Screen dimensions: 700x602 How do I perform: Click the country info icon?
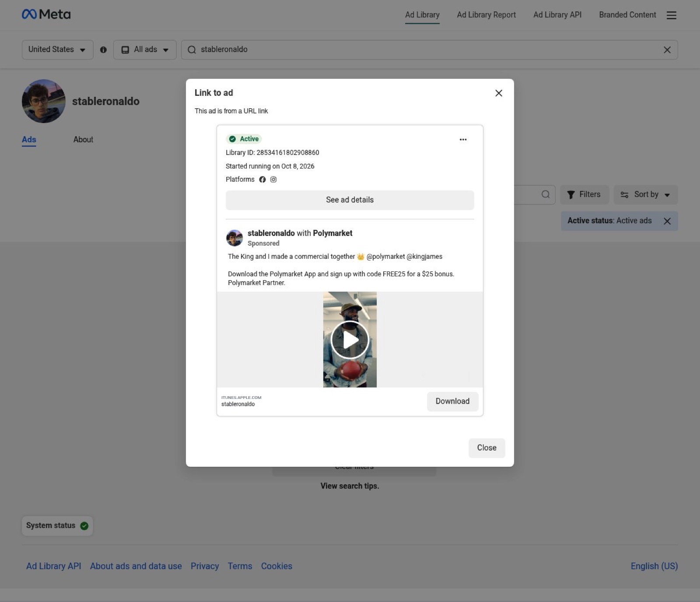coord(103,50)
